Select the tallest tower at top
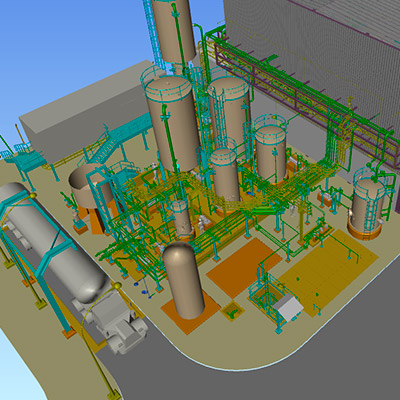This screenshot has height=400, width=400. [173, 31]
